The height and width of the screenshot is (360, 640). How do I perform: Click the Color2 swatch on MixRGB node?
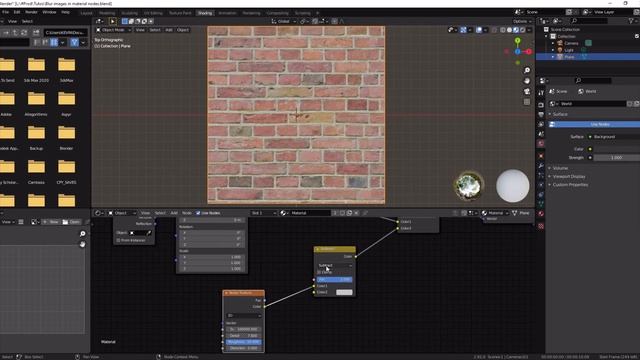click(x=344, y=292)
